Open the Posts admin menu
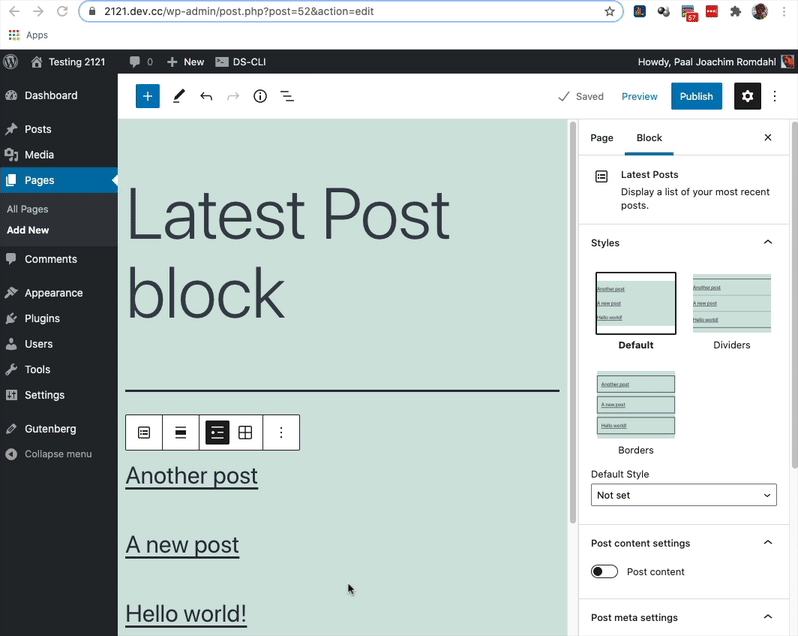This screenshot has width=798, height=636. [59, 129]
